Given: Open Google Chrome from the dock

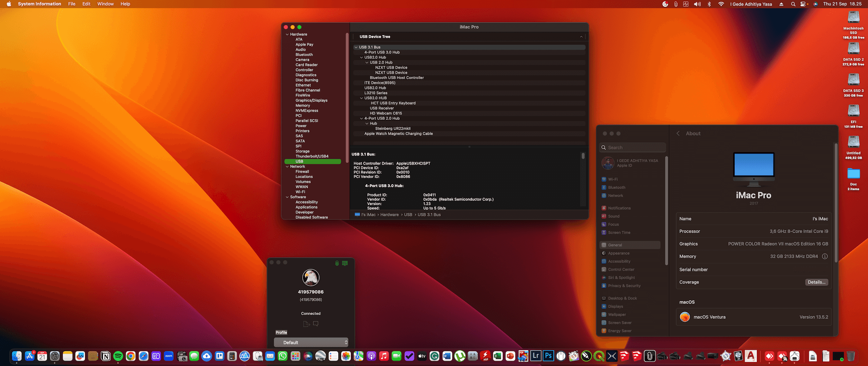Looking at the screenshot, I should pyautogui.click(x=131, y=356).
